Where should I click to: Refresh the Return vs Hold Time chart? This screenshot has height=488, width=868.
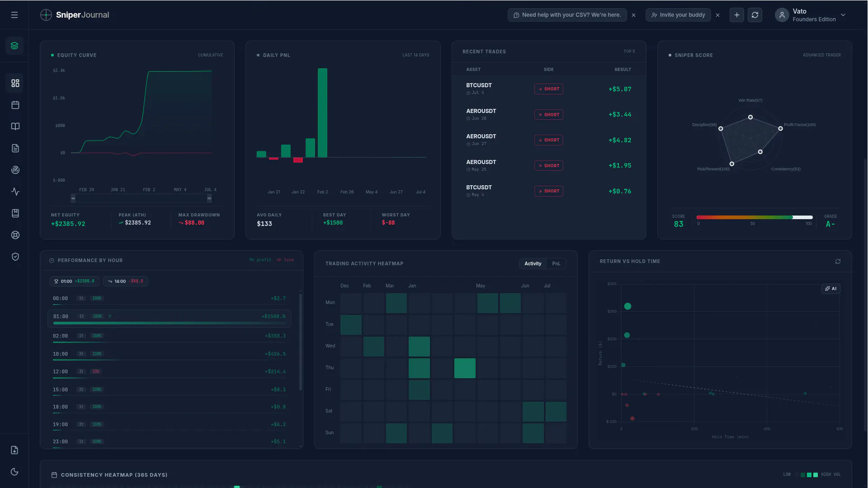838,262
